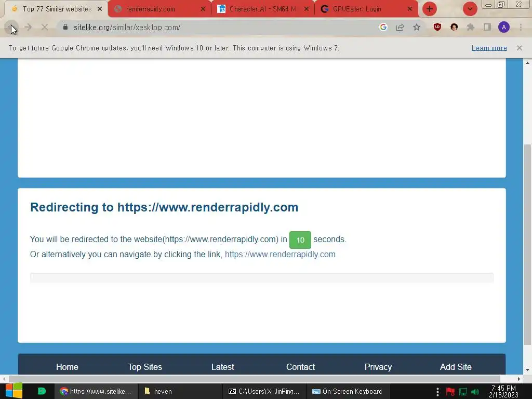Viewport: 532px width, 399px height.
Task: Bookmark this page with the star icon
Action: click(417, 28)
